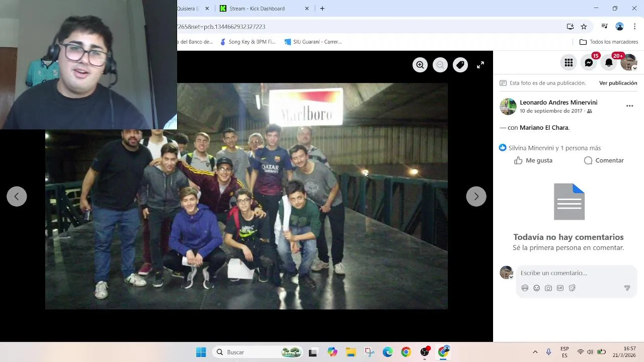Open File Explorer from taskbar
Image resolution: width=644 pixels, height=362 pixels.
click(350, 352)
